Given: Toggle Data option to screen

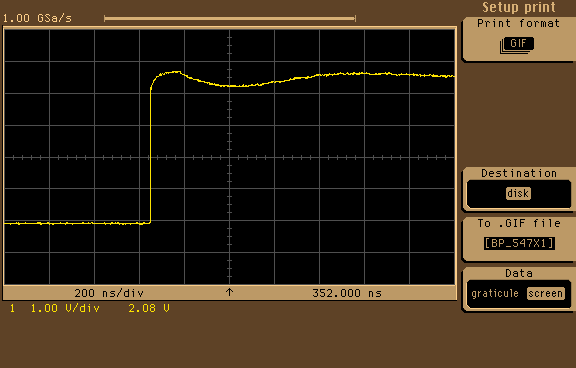Looking at the screenshot, I should pos(546,293).
